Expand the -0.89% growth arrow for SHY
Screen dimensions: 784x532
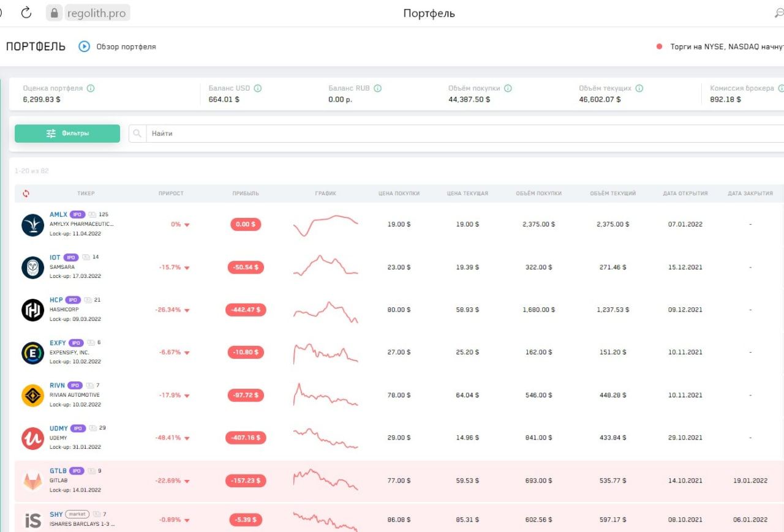tap(187, 520)
